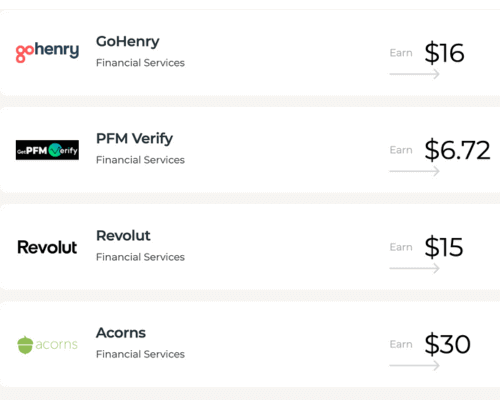This screenshot has width=500, height=400.
Task: Click the GoHenry logo
Action: [47, 52]
